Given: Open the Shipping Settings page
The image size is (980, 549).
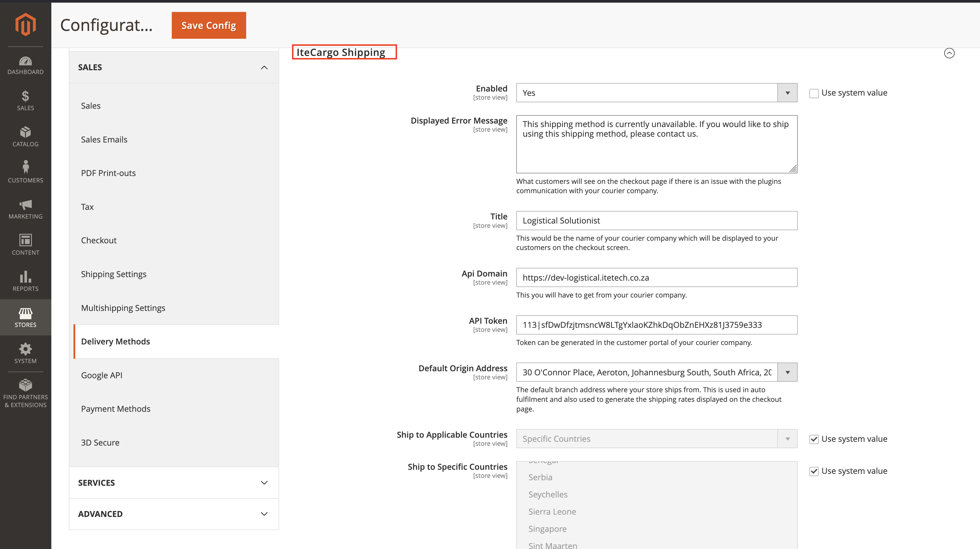Looking at the screenshot, I should click(113, 274).
